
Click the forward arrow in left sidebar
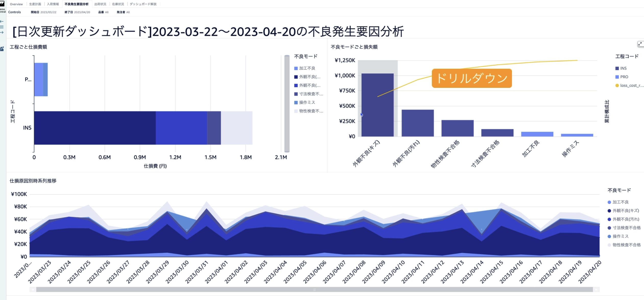tap(2, 32)
